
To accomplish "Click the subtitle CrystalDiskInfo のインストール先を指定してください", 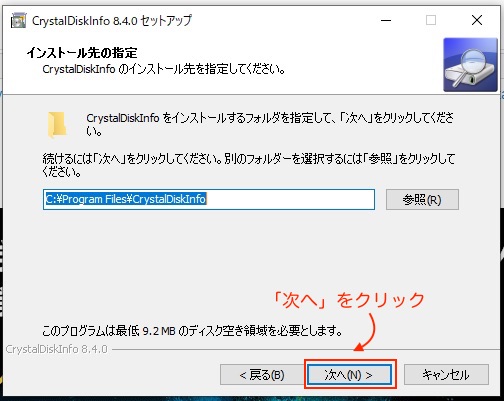I will pyautogui.click(x=164, y=69).
